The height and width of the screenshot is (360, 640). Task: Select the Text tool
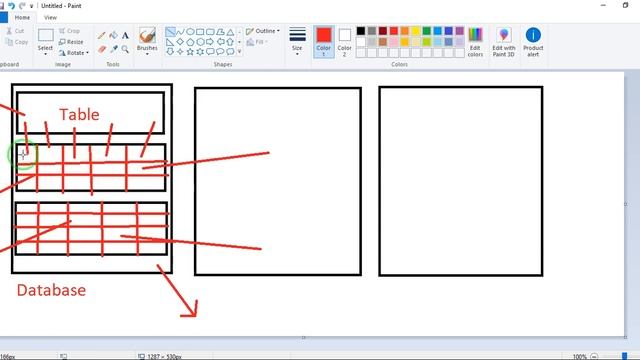click(125, 36)
